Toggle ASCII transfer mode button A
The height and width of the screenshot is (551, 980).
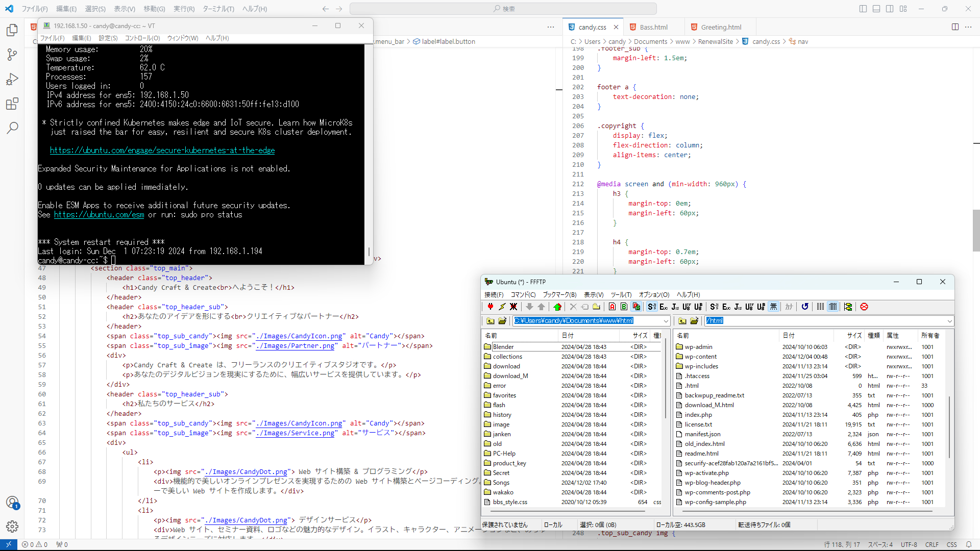[x=612, y=307]
